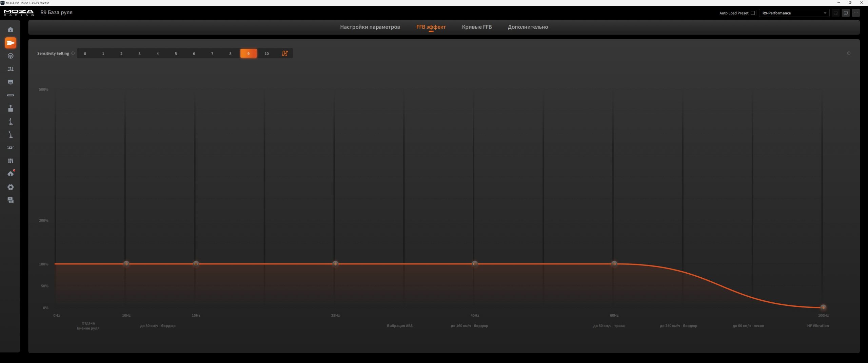Click the R9 База руля title text
868x363 pixels.
click(x=56, y=13)
